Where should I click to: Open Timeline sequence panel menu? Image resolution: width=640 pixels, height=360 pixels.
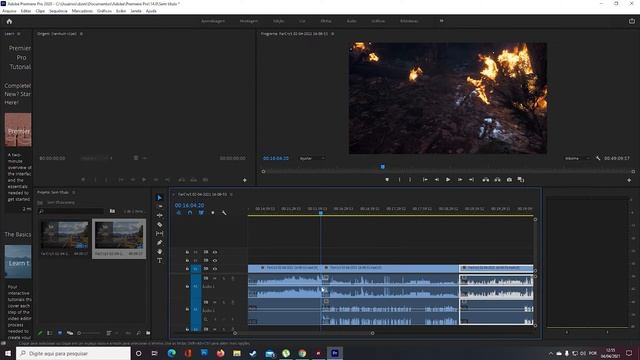(x=231, y=194)
